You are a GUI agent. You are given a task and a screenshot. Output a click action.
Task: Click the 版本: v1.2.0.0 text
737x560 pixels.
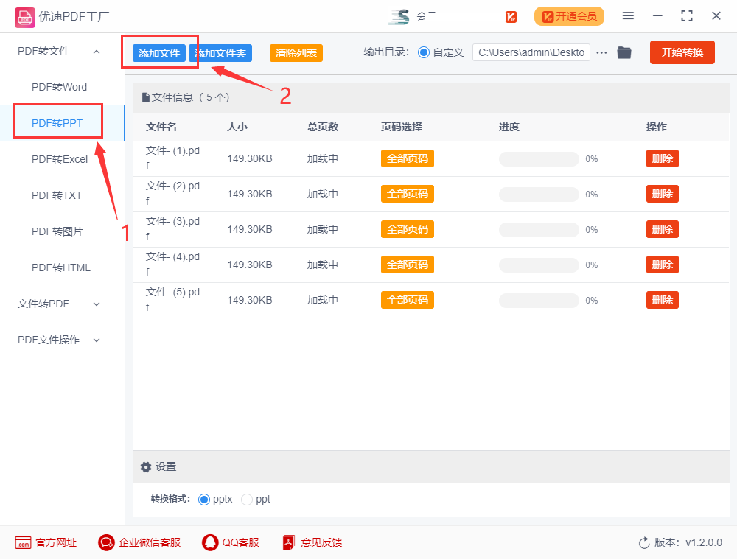pos(688,542)
